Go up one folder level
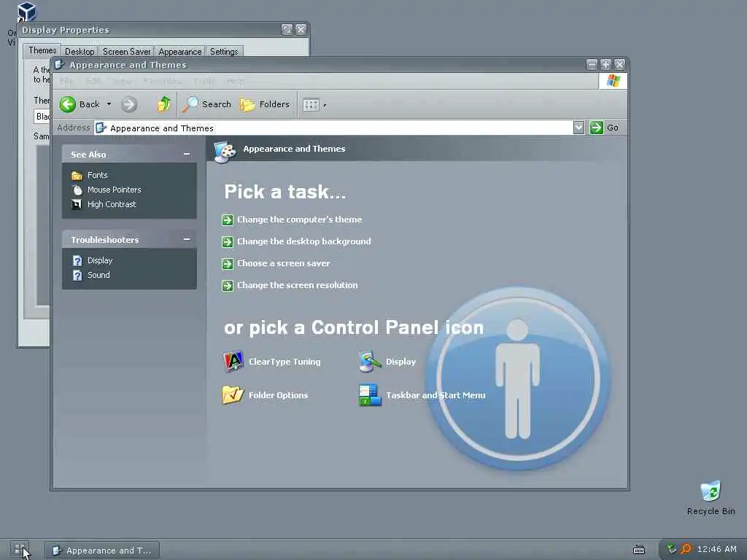The height and width of the screenshot is (560, 747). [164, 104]
